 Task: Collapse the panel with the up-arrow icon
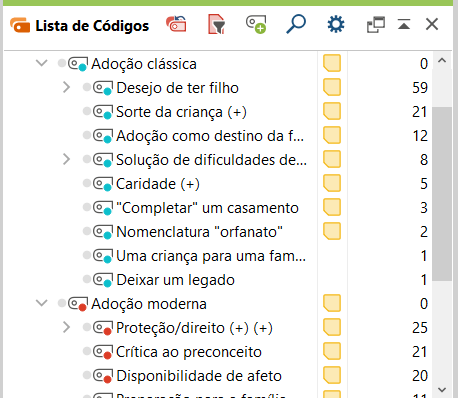click(404, 24)
